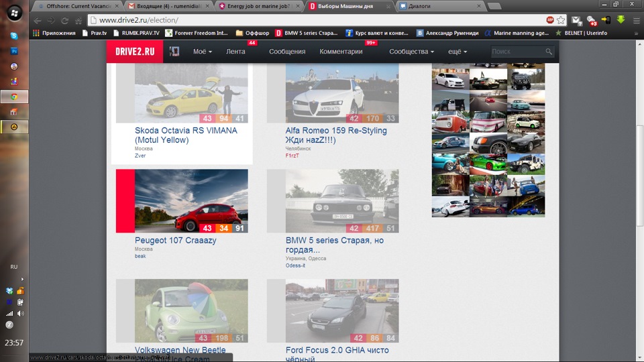Open the Приложения apps shortcut
The width and height of the screenshot is (644, 362).
tap(54, 33)
